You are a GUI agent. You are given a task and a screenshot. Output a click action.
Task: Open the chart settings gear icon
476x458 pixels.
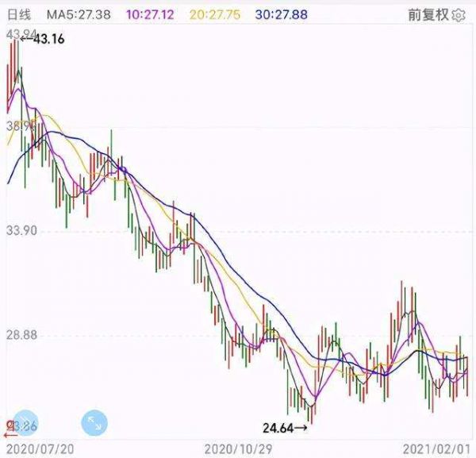click(x=459, y=15)
